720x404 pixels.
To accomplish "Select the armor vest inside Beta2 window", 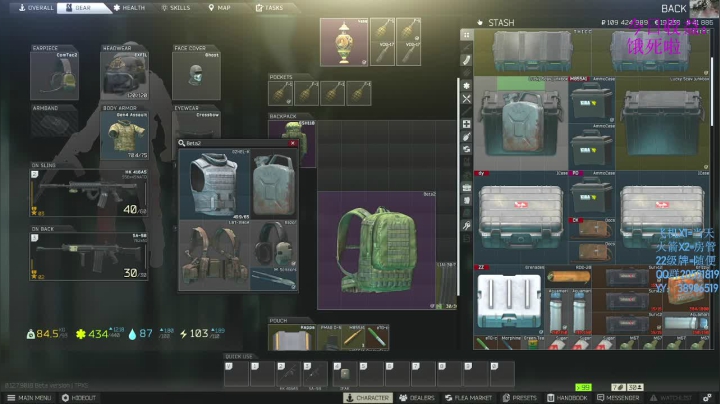I will pos(214,185).
